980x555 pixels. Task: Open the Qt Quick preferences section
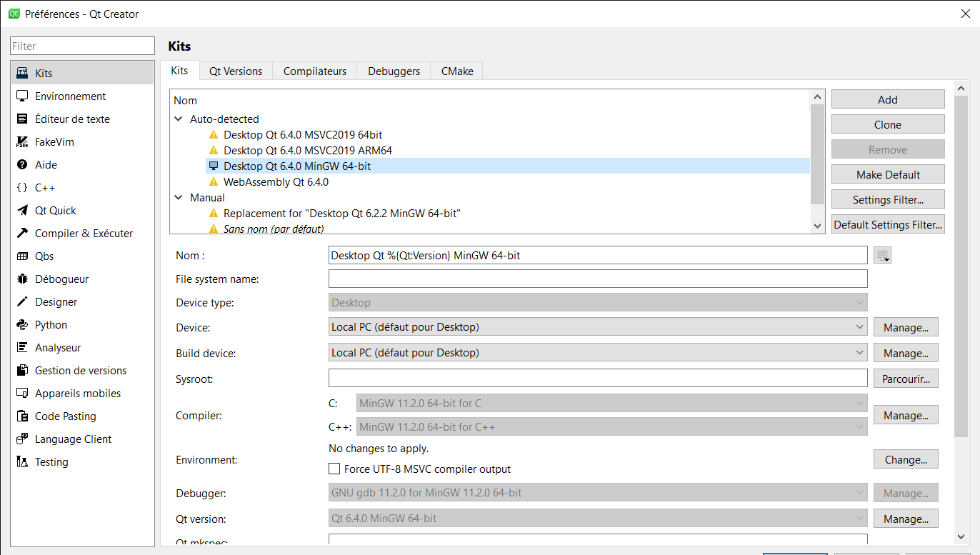click(x=57, y=210)
